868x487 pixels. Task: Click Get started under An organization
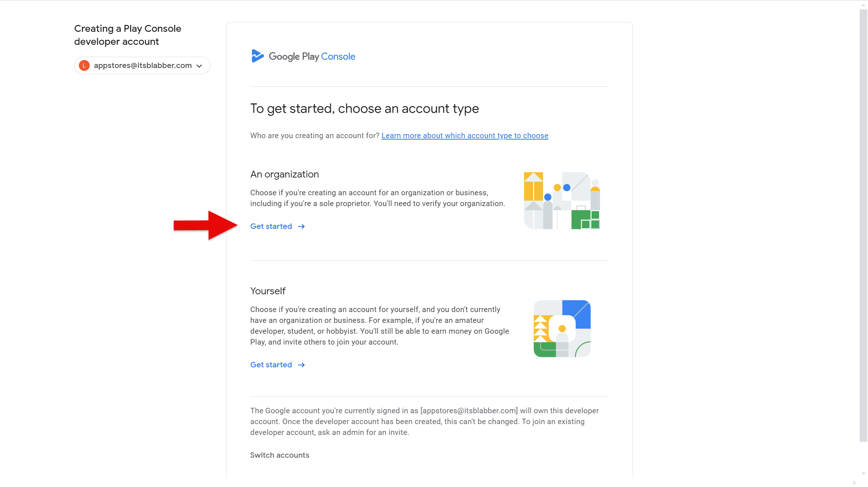271,226
